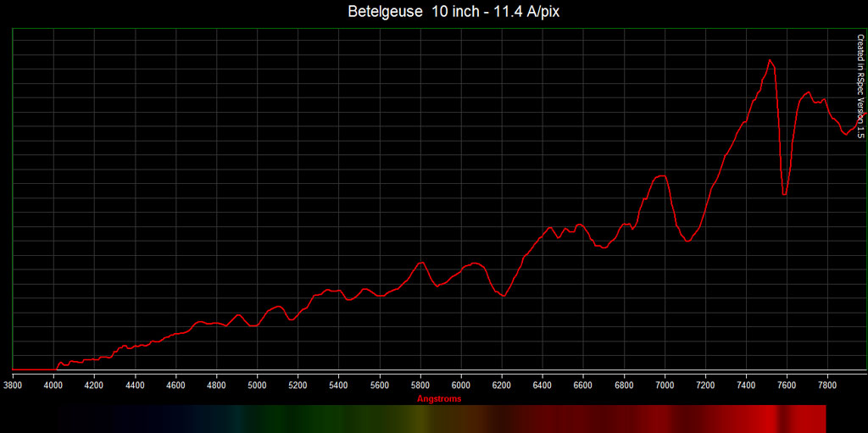Click the curve minimum near 6200 Angstroms

[504, 296]
